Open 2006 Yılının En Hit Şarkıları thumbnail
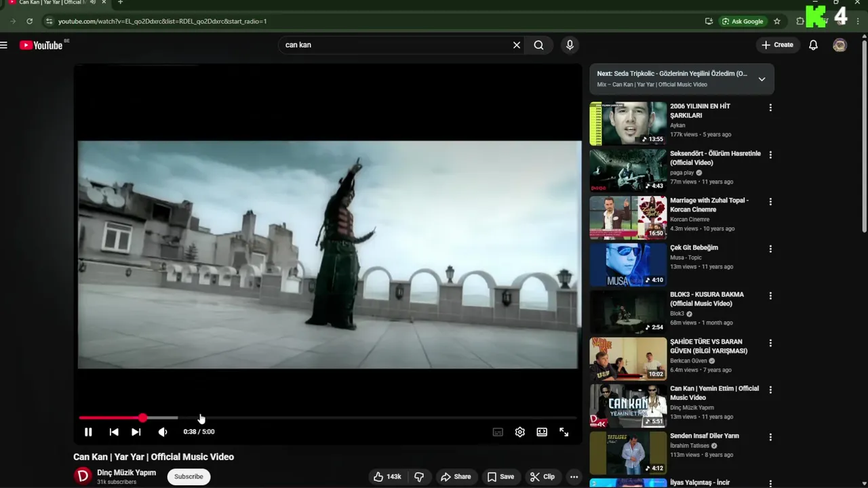This screenshot has width=868, height=488. tap(628, 123)
